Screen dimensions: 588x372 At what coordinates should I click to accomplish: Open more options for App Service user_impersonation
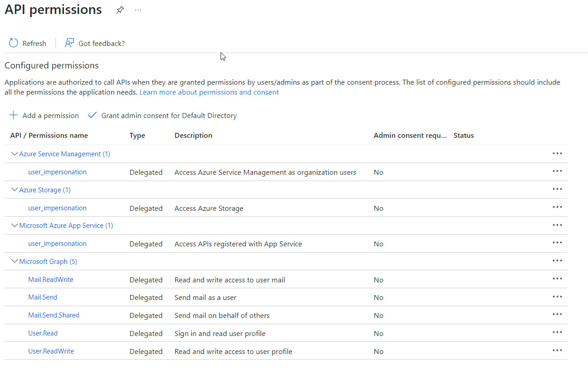(x=557, y=243)
